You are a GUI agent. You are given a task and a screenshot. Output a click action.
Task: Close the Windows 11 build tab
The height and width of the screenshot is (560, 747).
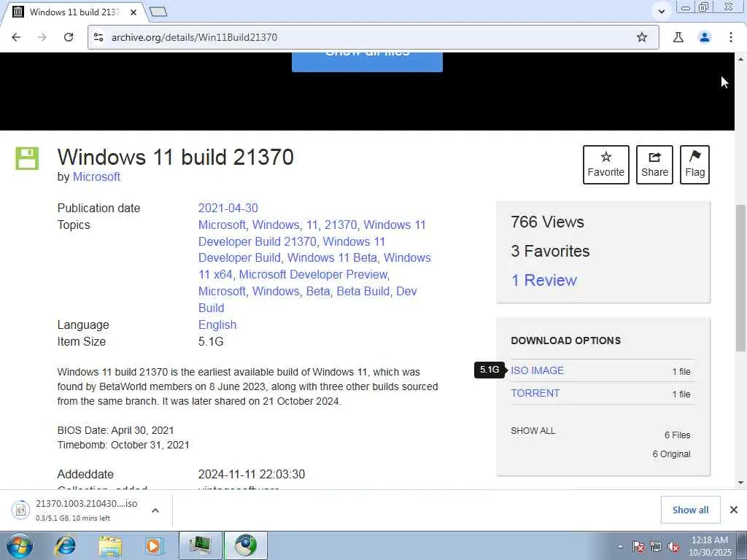pyautogui.click(x=133, y=12)
